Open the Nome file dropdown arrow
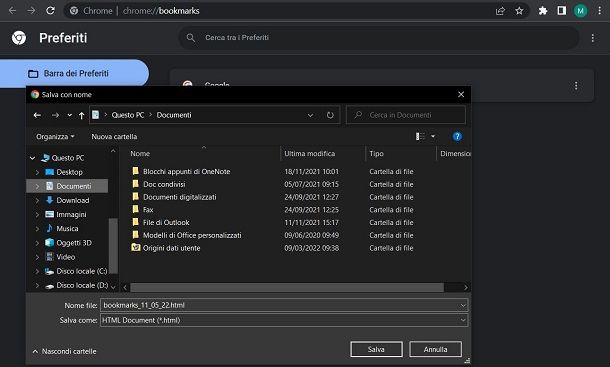The height and width of the screenshot is (367, 610). click(x=463, y=305)
